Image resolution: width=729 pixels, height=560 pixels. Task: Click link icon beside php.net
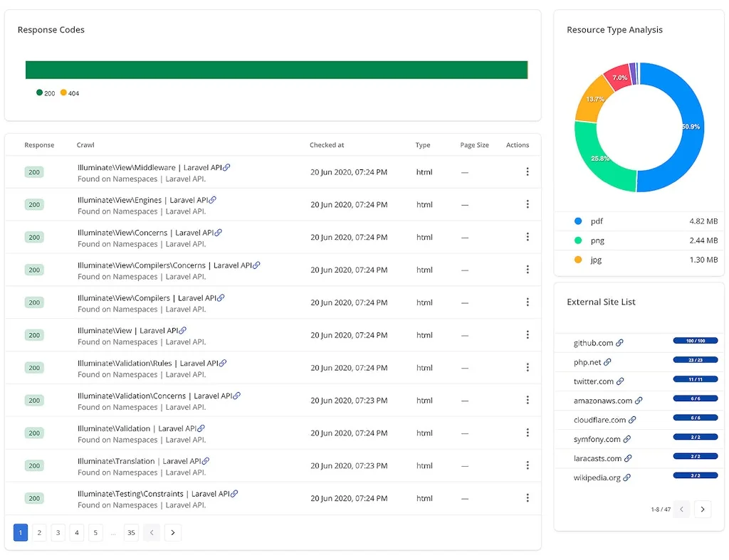click(607, 362)
